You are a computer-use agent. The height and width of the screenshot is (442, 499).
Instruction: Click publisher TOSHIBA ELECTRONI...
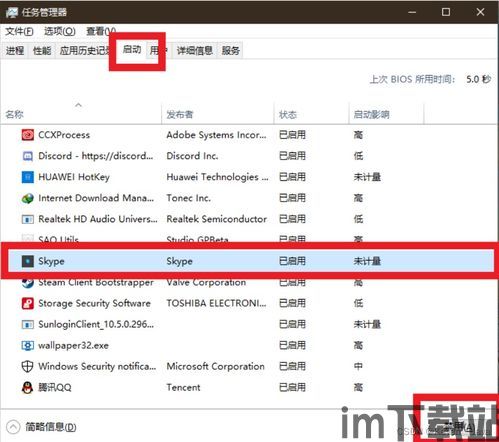coord(216,303)
